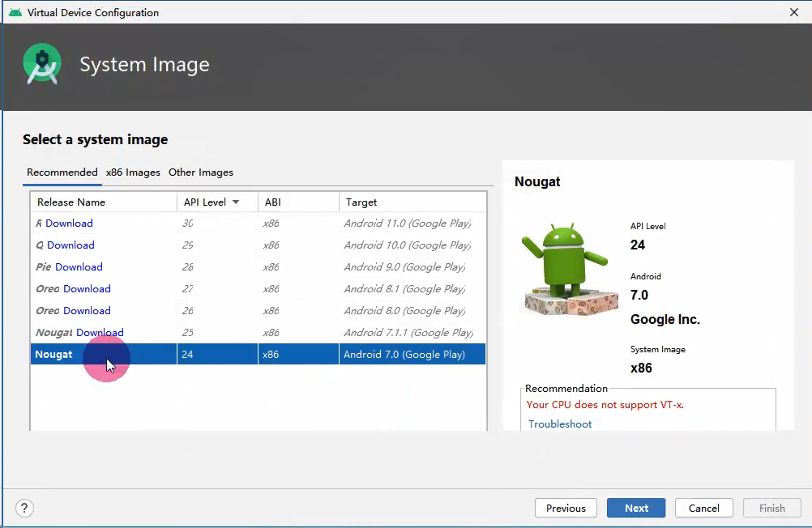Download Nougat API 25 image
The height and width of the screenshot is (528, 812).
(100, 332)
